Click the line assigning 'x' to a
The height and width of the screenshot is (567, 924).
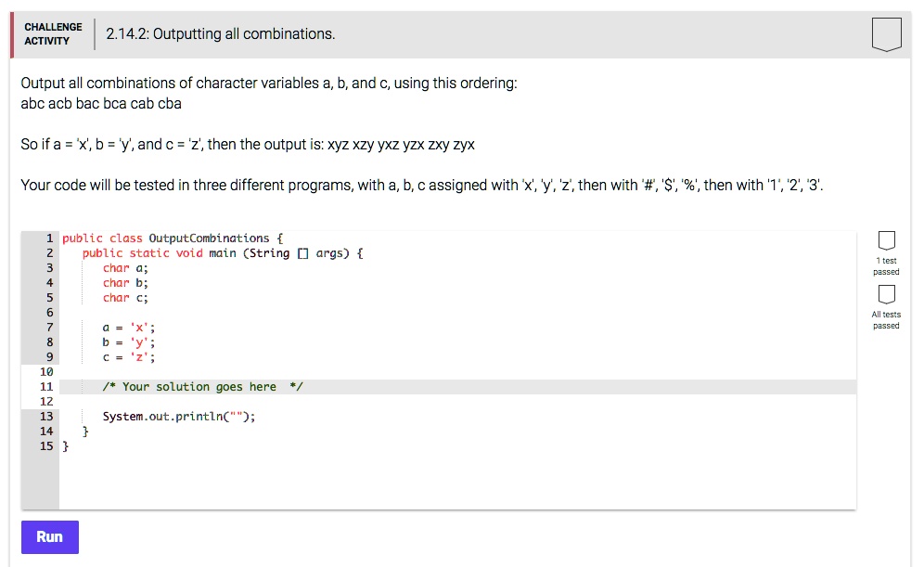129,328
